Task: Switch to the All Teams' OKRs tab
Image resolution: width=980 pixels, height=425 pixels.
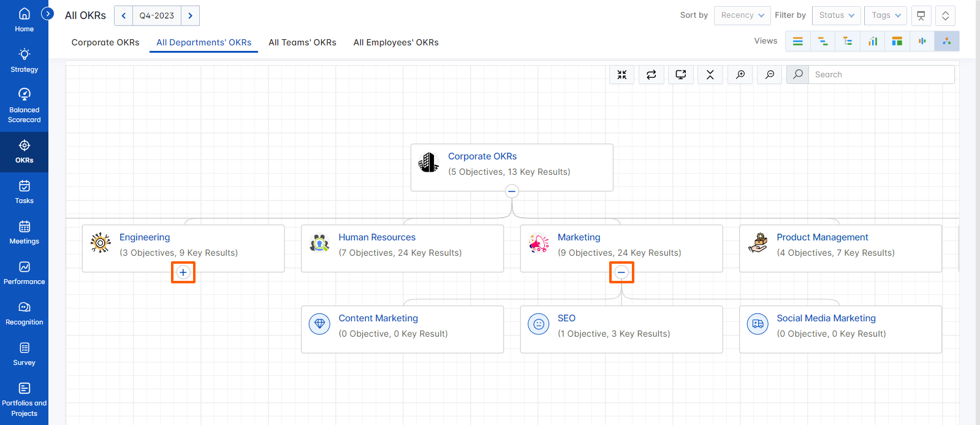Action: pos(302,42)
